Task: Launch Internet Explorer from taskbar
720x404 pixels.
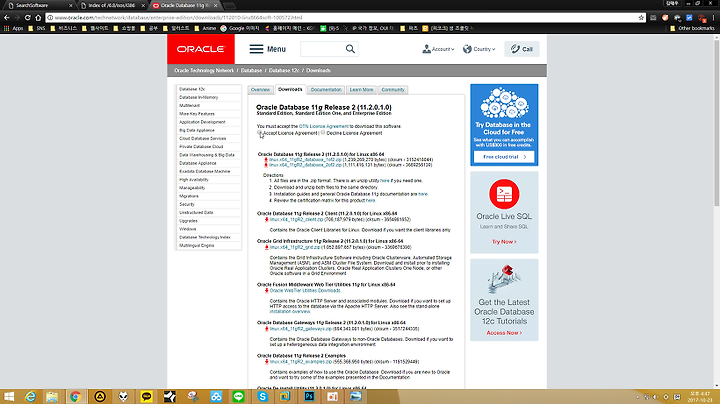Action: [x=30, y=396]
